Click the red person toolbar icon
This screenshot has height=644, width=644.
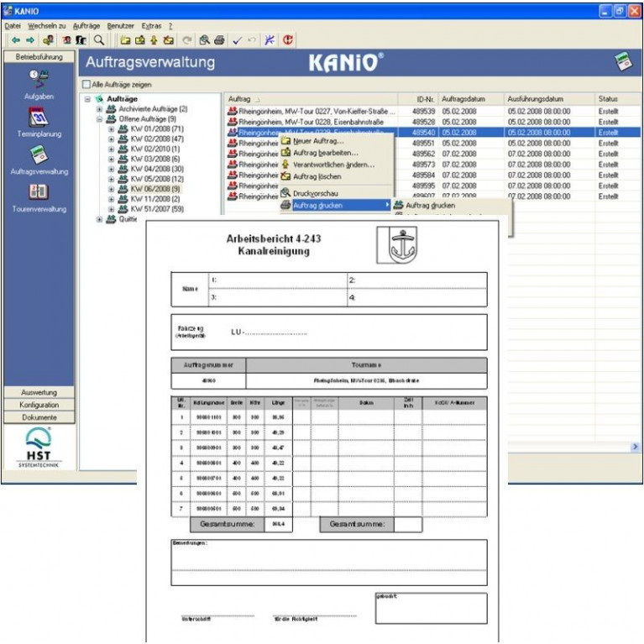pos(66,40)
